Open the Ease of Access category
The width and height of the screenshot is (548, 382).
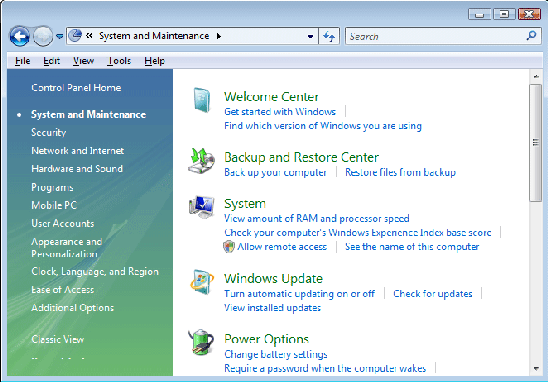(63, 289)
